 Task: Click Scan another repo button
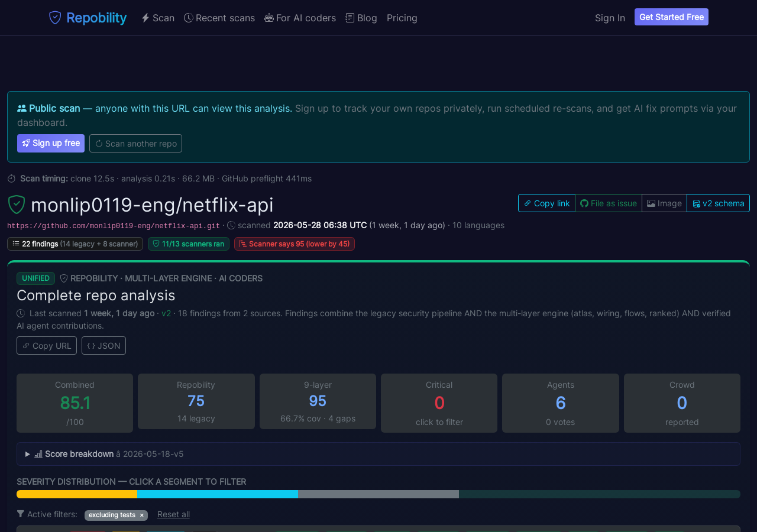coord(135,143)
